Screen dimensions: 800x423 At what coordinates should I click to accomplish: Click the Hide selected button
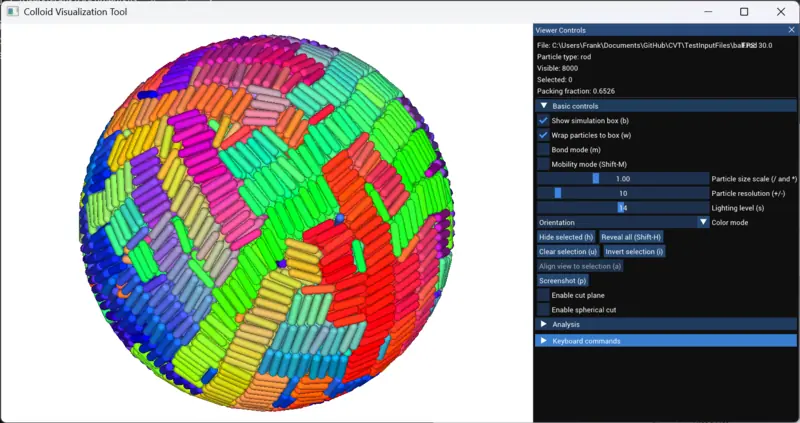point(566,237)
